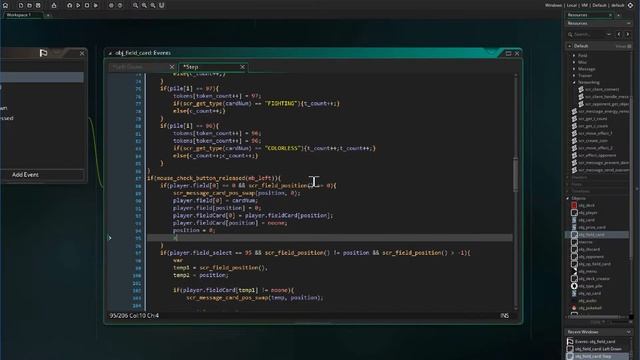
Task: Select obj_deck in the Objects tree
Action: click(x=587, y=205)
